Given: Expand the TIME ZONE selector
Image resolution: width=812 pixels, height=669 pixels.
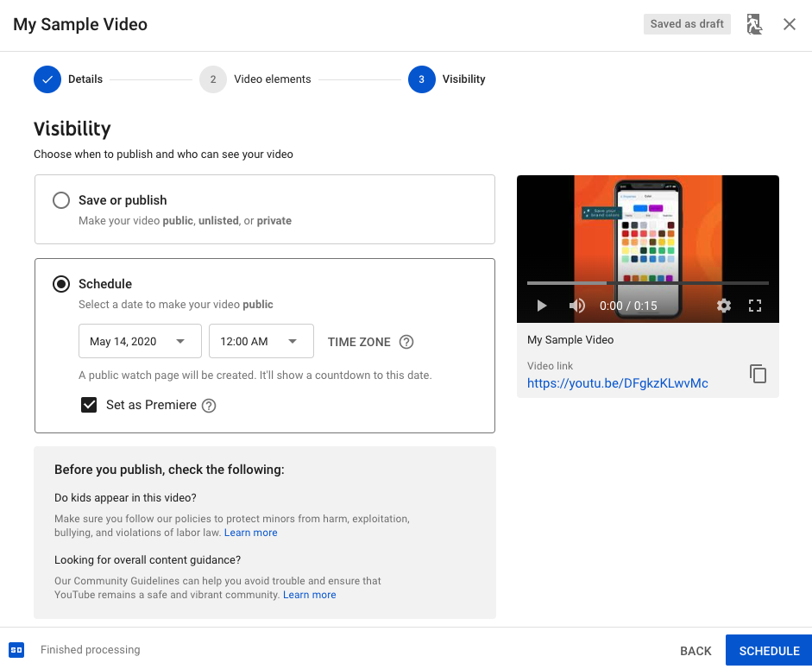Looking at the screenshot, I should (358, 342).
